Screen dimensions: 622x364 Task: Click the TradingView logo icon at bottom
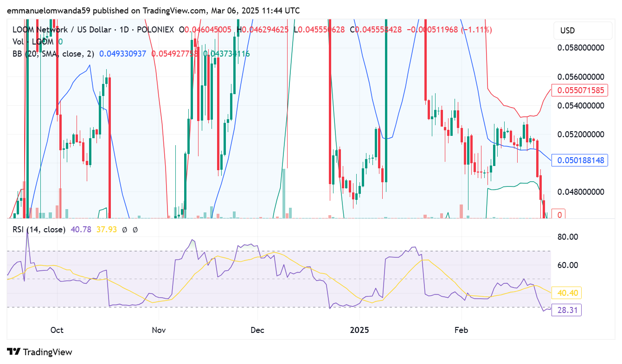[13, 352]
